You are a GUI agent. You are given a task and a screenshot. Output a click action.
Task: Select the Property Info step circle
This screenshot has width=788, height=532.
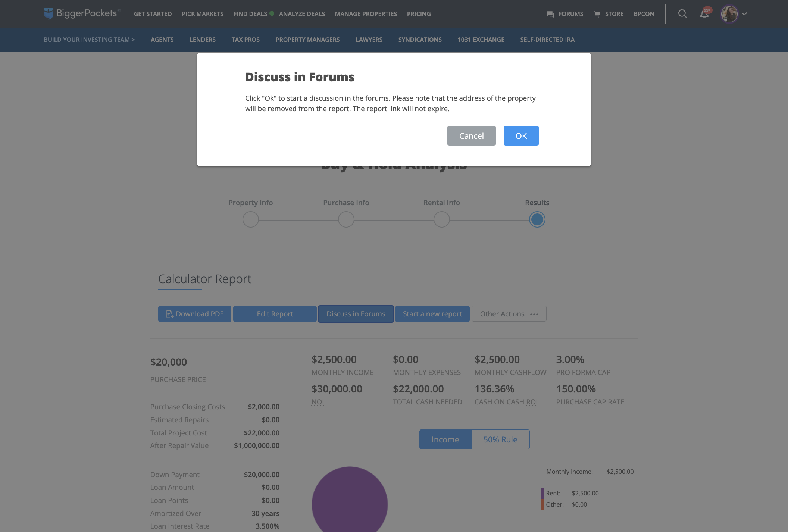pos(251,219)
